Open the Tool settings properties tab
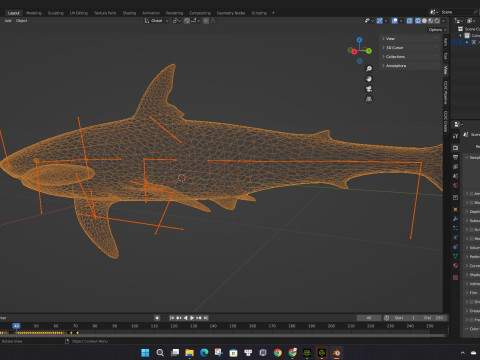The height and width of the screenshot is (360, 480). pos(455,136)
